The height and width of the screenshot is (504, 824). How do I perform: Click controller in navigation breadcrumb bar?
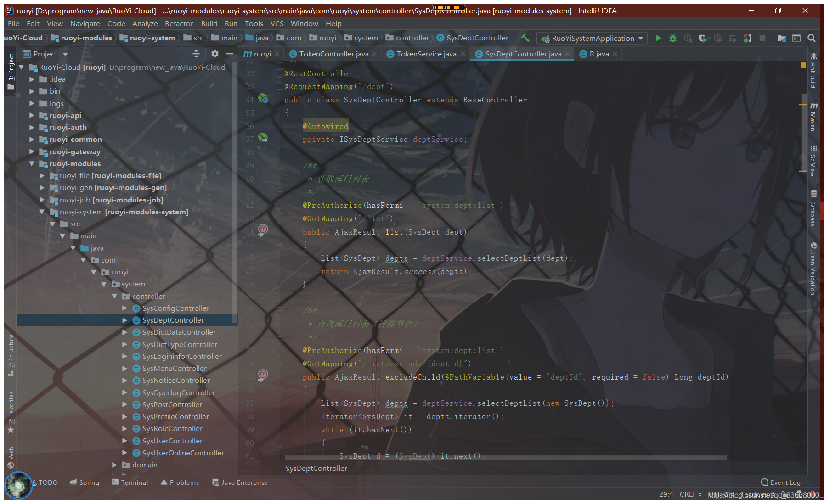pos(407,38)
